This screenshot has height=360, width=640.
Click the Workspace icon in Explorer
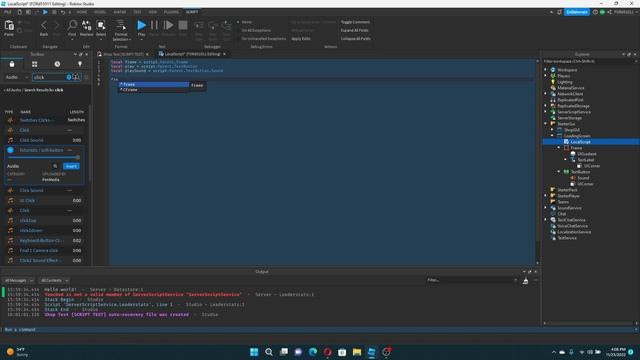point(553,70)
